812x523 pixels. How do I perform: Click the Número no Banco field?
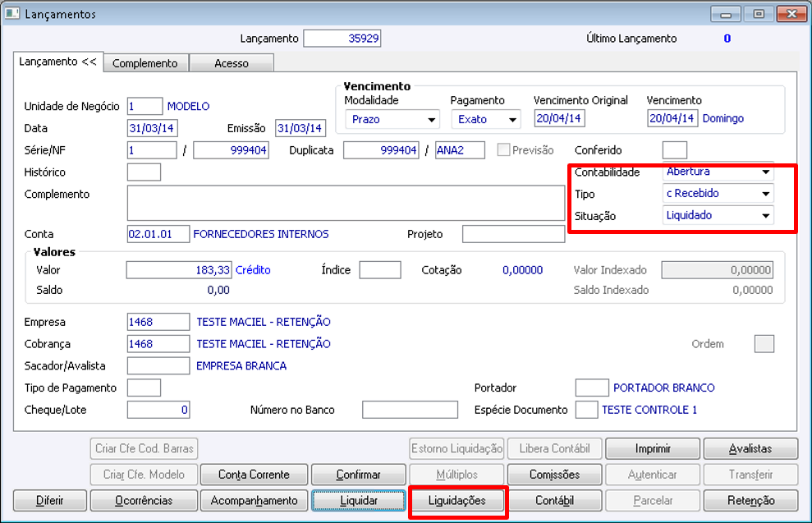pyautogui.click(x=411, y=410)
